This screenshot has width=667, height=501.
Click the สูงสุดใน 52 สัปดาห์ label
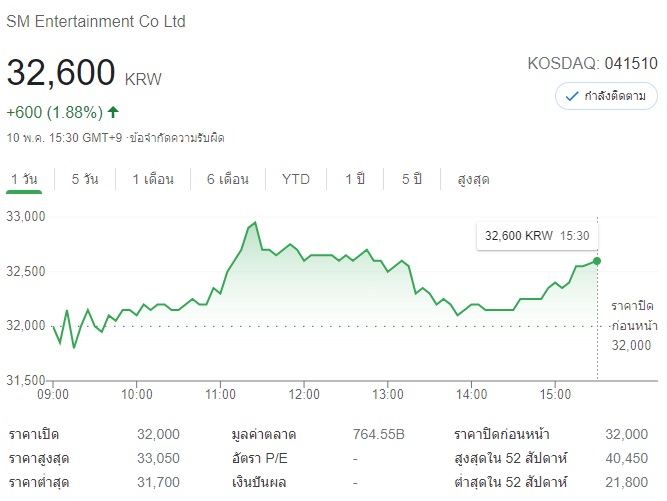point(510,458)
